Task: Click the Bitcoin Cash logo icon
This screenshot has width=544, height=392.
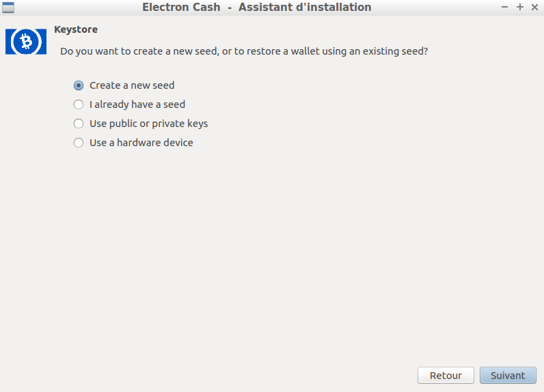Action: pos(26,42)
